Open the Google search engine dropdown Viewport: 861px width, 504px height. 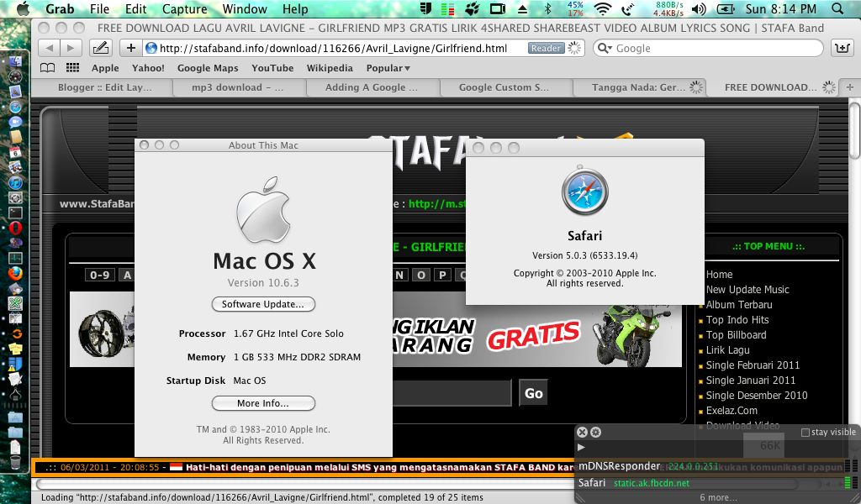tap(605, 48)
